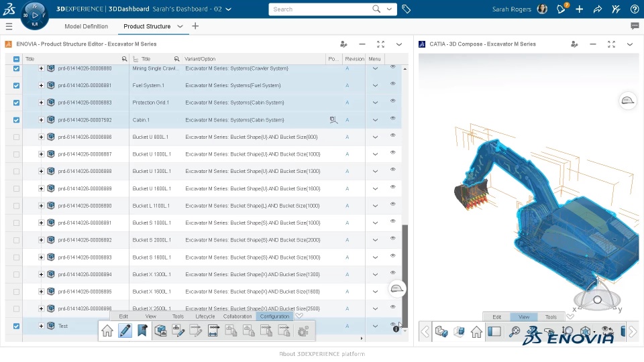Open notifications bell in top bar
The width and height of the screenshot is (644, 362).
(561, 9)
